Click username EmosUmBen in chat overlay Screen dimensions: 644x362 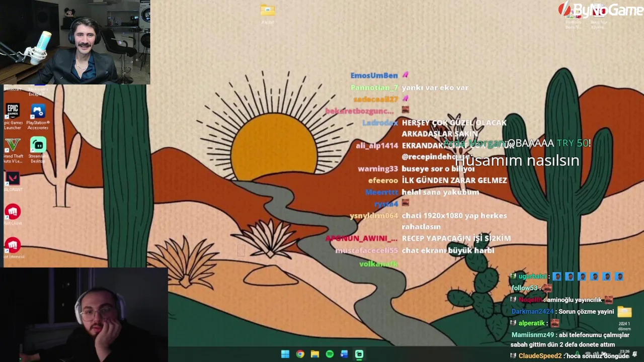tap(374, 75)
